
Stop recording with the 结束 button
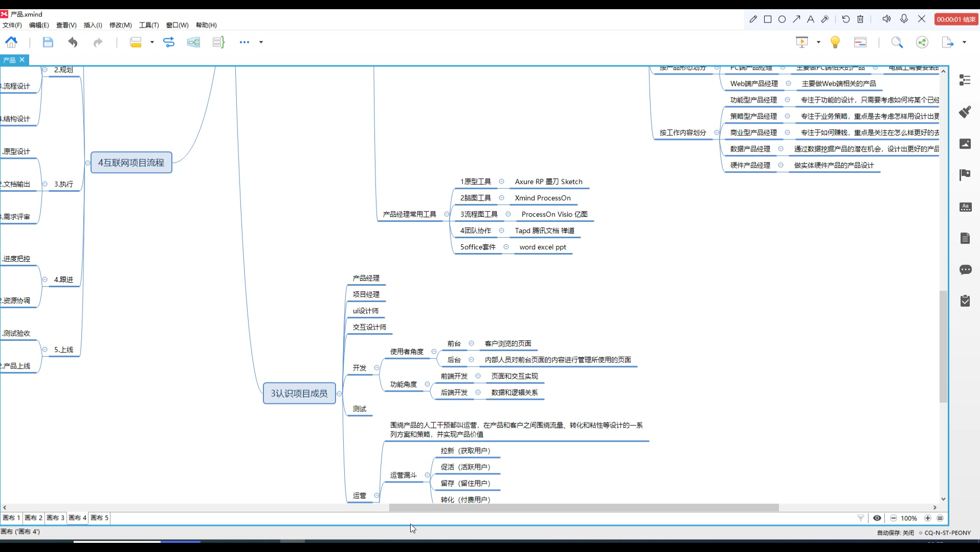(956, 19)
